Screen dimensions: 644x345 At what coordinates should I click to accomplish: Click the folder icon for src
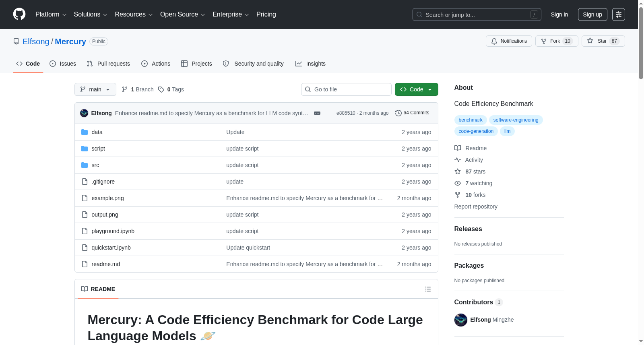point(85,165)
